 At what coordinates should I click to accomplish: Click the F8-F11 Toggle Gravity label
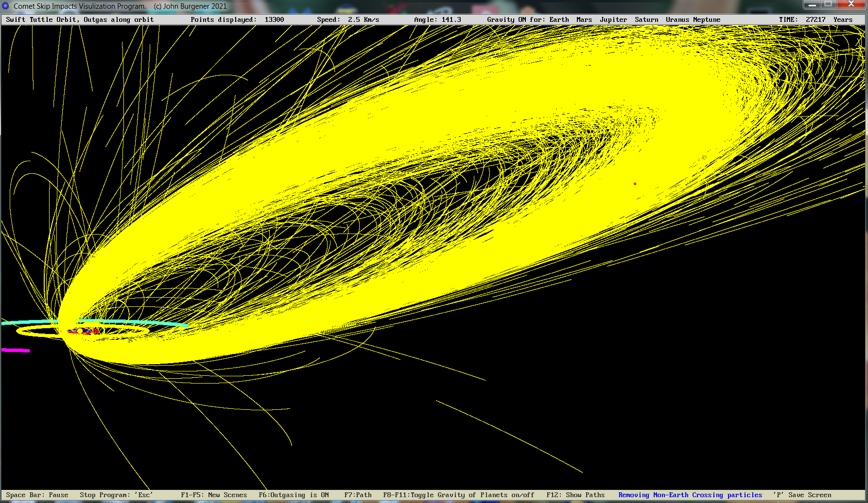pos(458,495)
